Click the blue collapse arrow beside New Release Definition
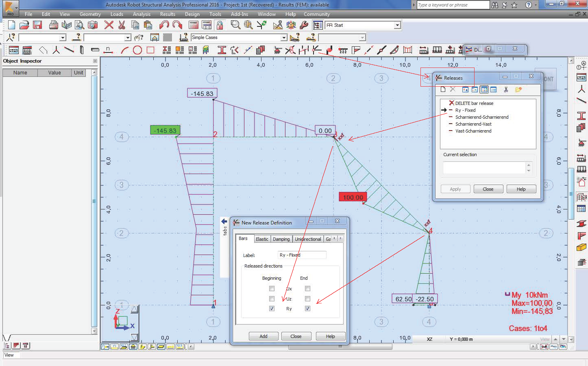This screenshot has height=366, width=588. pos(224,222)
